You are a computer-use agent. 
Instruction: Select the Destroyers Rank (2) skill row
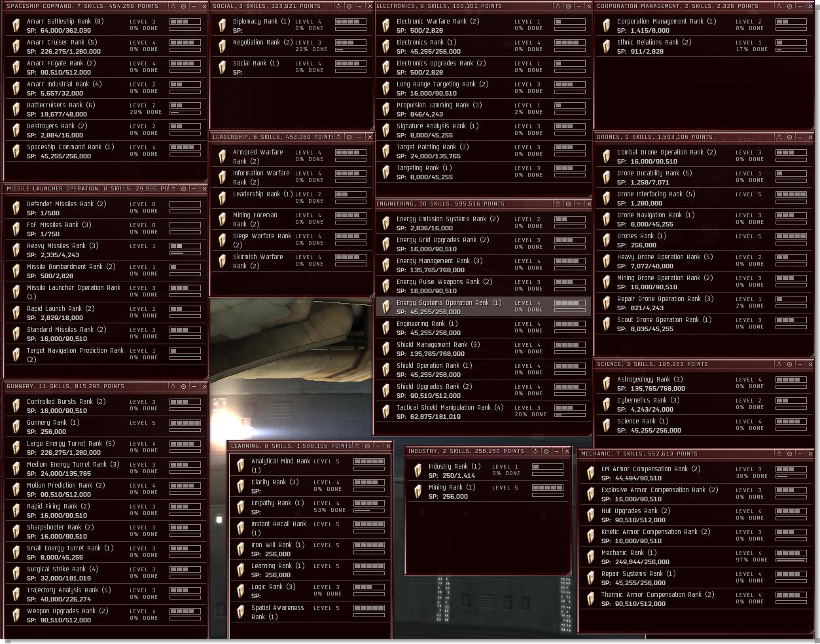106,130
